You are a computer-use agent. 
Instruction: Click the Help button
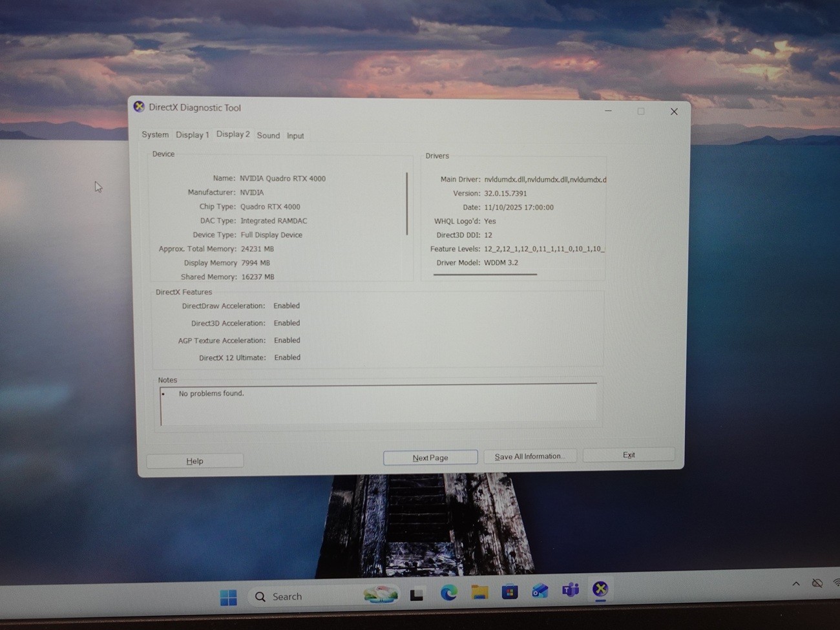click(194, 461)
